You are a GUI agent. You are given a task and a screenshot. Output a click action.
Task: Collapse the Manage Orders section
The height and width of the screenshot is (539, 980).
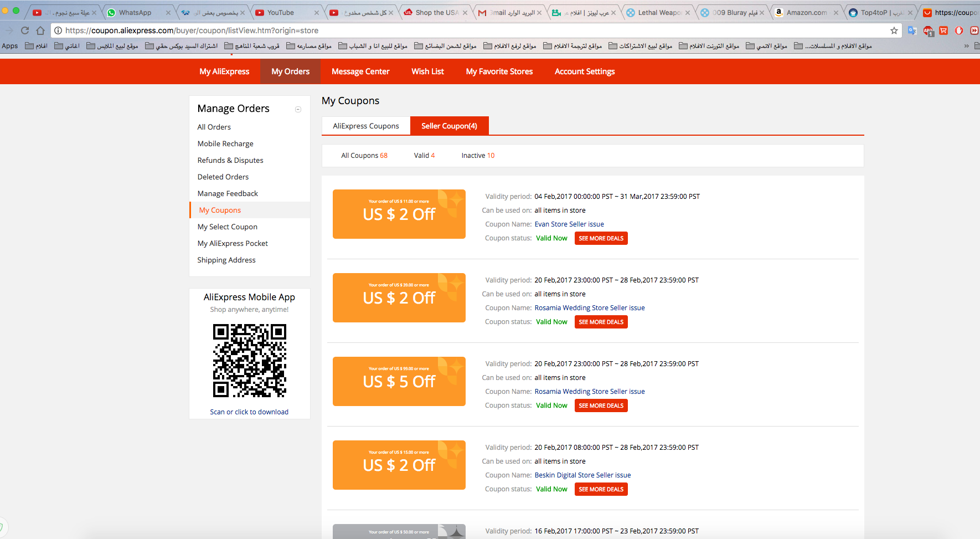click(298, 109)
